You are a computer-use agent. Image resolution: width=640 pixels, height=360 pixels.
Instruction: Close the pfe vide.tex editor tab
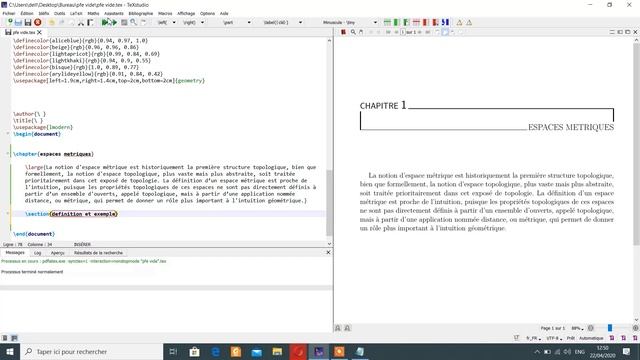tap(40, 32)
